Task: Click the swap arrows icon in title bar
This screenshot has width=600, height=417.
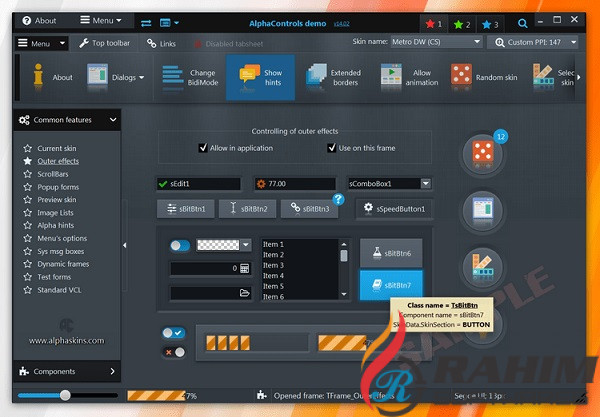Action: point(146,23)
